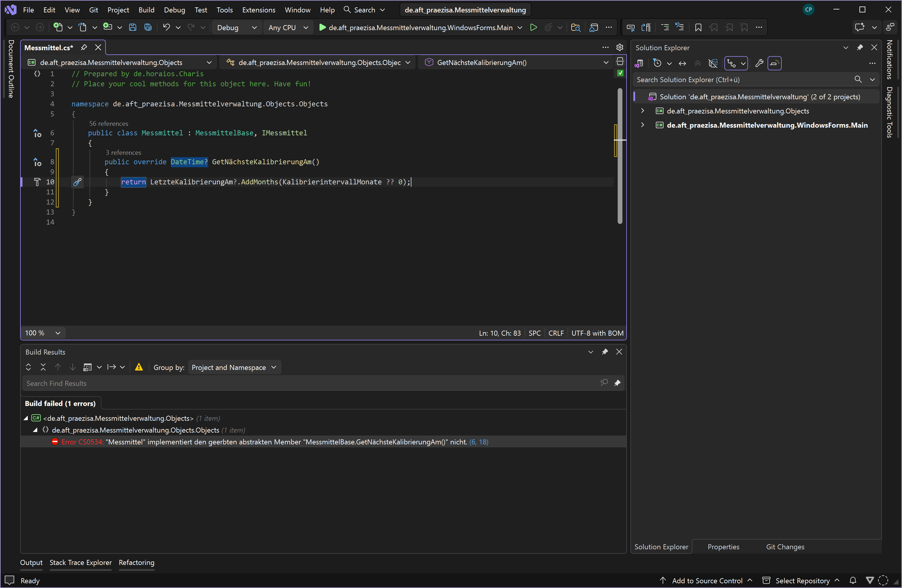This screenshot has width=902, height=588.
Task: Click Find in Files toolbar icon
Action: click(575, 27)
